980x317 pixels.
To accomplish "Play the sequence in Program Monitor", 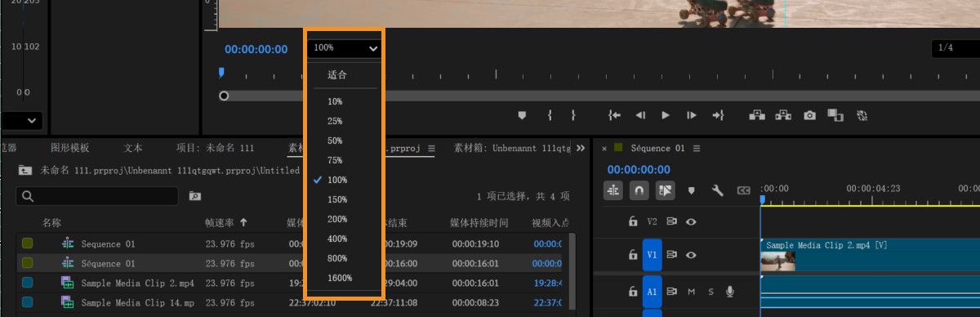I will pyautogui.click(x=666, y=115).
